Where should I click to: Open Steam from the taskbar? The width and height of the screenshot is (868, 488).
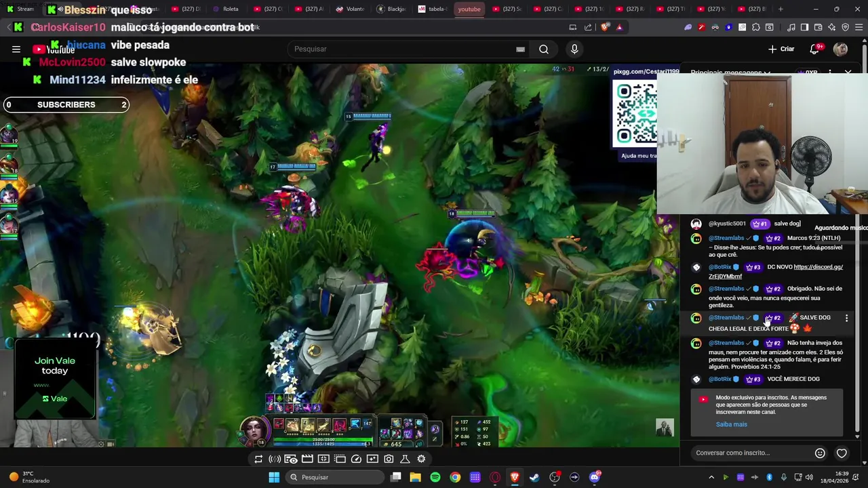534,477
